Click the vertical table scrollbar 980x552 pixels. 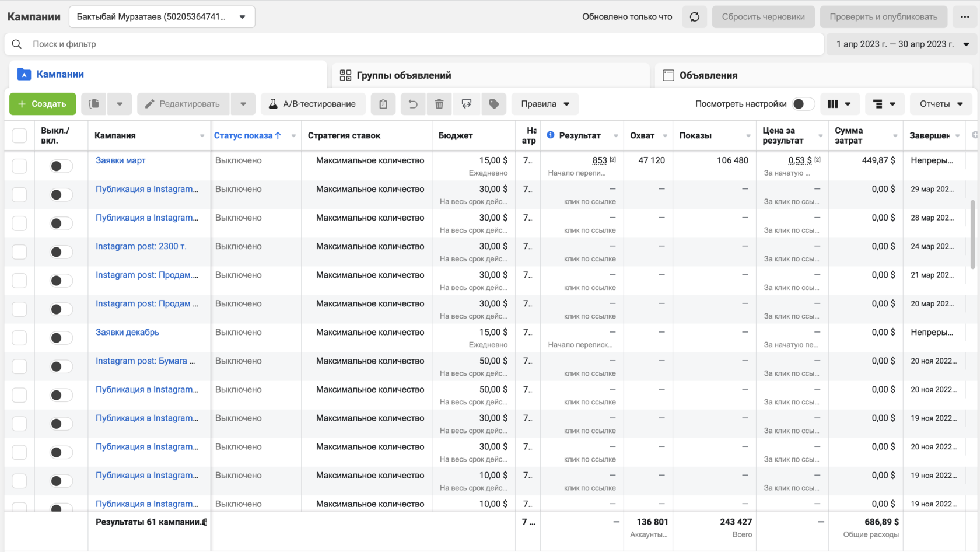972,233
